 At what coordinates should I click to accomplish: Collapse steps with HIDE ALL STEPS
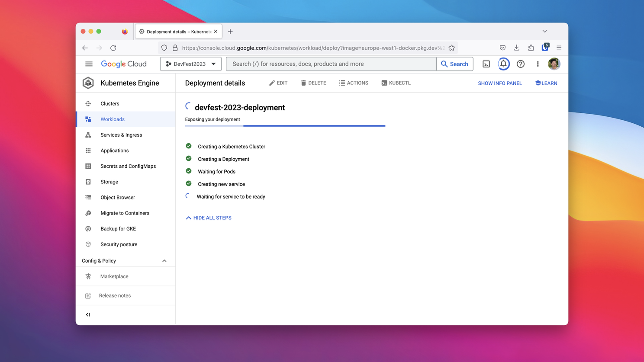point(209,218)
